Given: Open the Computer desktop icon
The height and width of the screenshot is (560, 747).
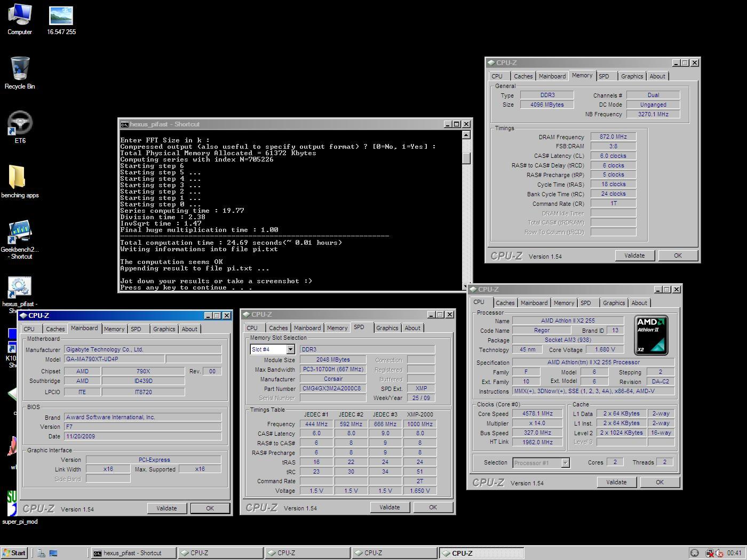Looking at the screenshot, I should 20,19.
